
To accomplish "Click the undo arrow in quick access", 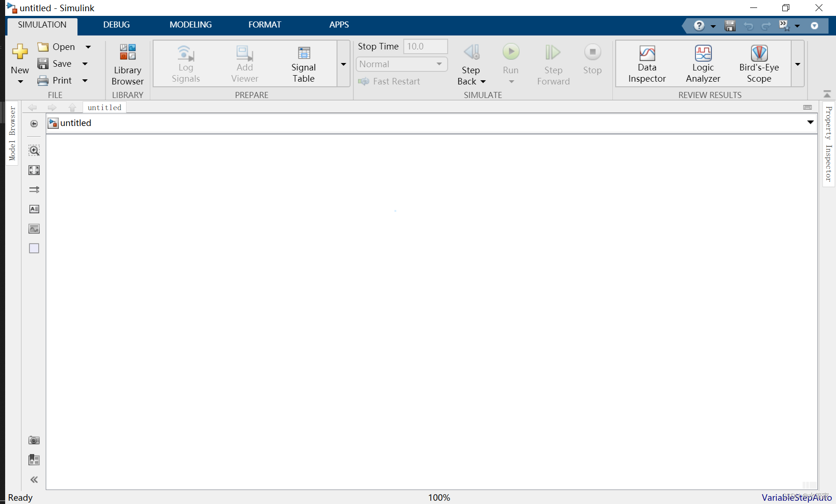I will (x=749, y=26).
